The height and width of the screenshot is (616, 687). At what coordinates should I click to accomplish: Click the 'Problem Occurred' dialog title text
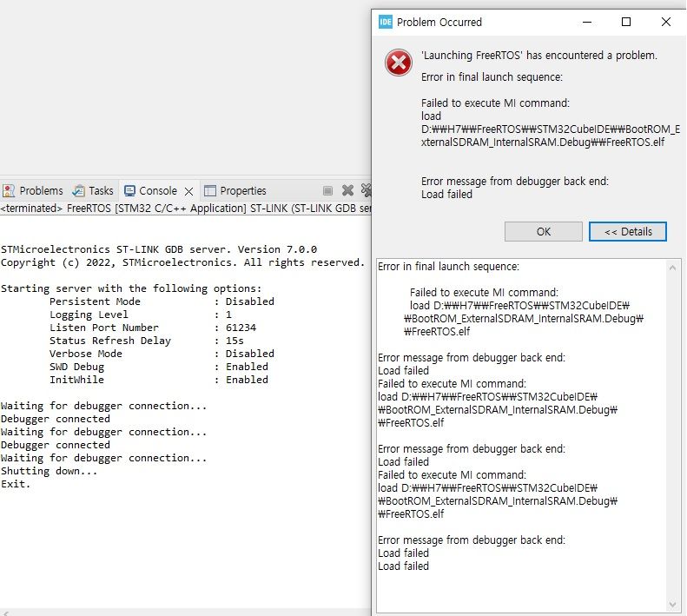[x=439, y=22]
